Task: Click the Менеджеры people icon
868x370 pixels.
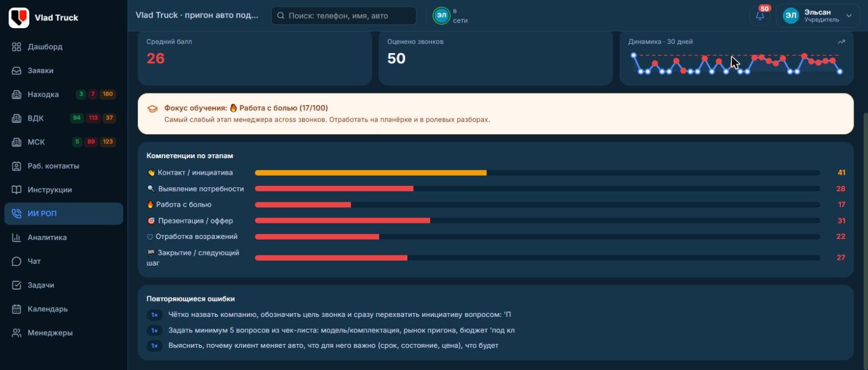Action: coord(17,333)
